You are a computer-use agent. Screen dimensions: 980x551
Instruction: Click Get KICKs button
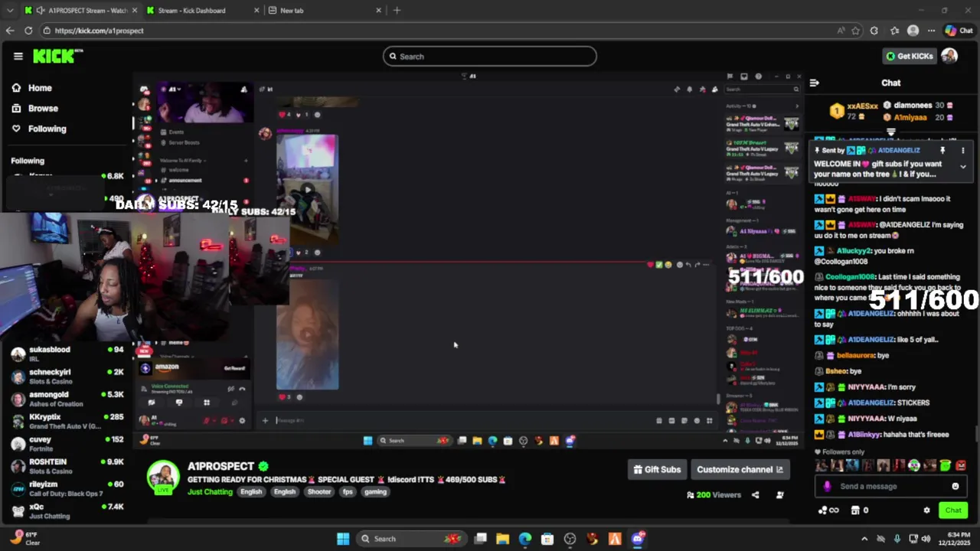(x=910, y=56)
